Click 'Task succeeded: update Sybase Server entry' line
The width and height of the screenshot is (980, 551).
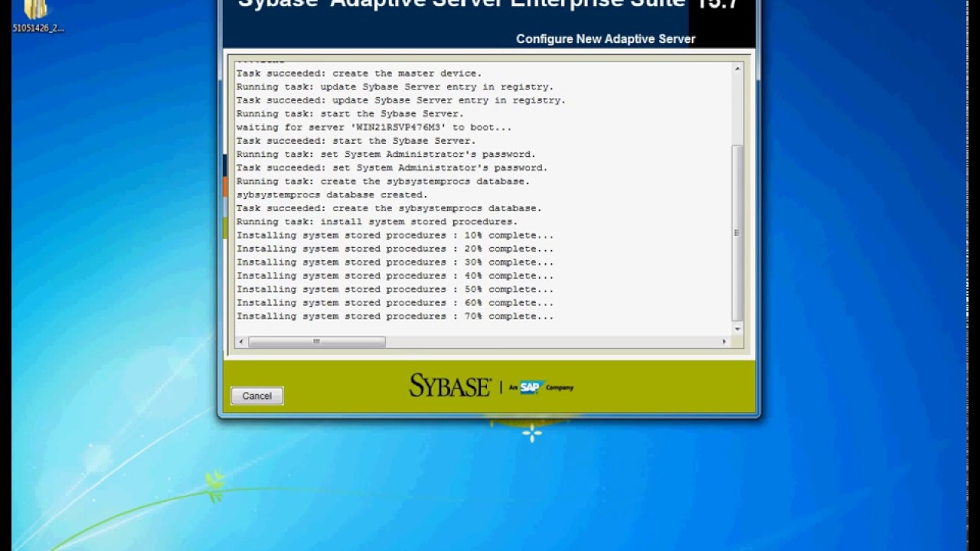[401, 100]
